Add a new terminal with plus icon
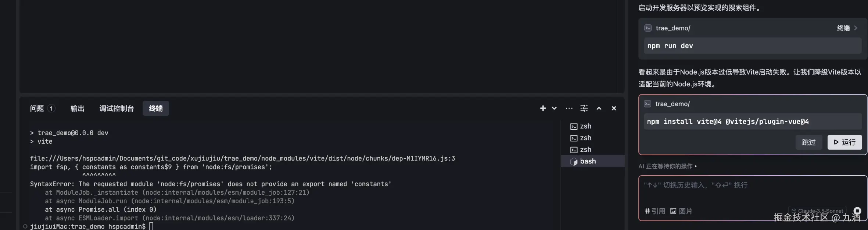 pyautogui.click(x=543, y=108)
